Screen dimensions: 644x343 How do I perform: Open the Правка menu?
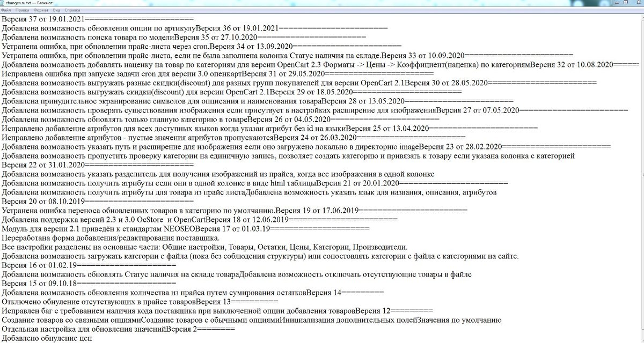pos(23,10)
